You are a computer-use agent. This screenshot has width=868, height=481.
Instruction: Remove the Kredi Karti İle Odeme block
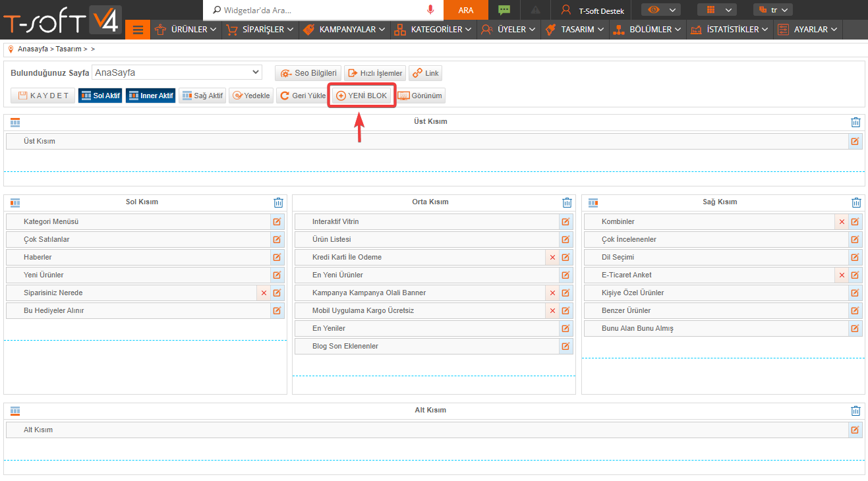tap(552, 258)
